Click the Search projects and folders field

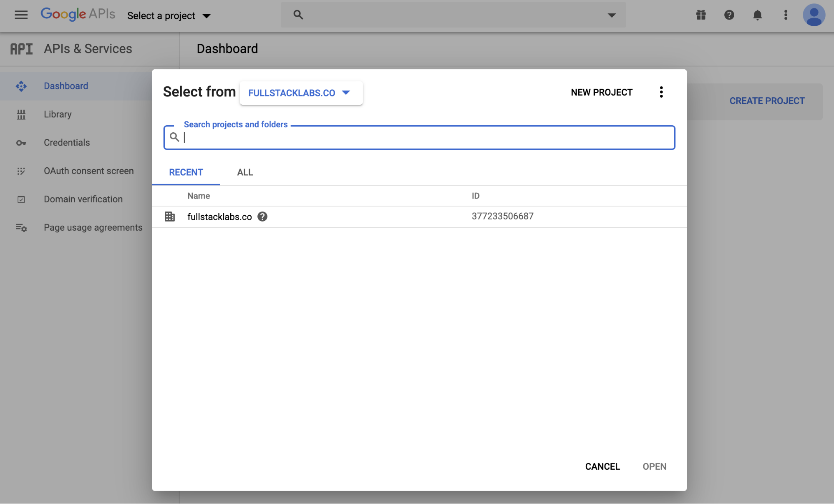point(418,137)
